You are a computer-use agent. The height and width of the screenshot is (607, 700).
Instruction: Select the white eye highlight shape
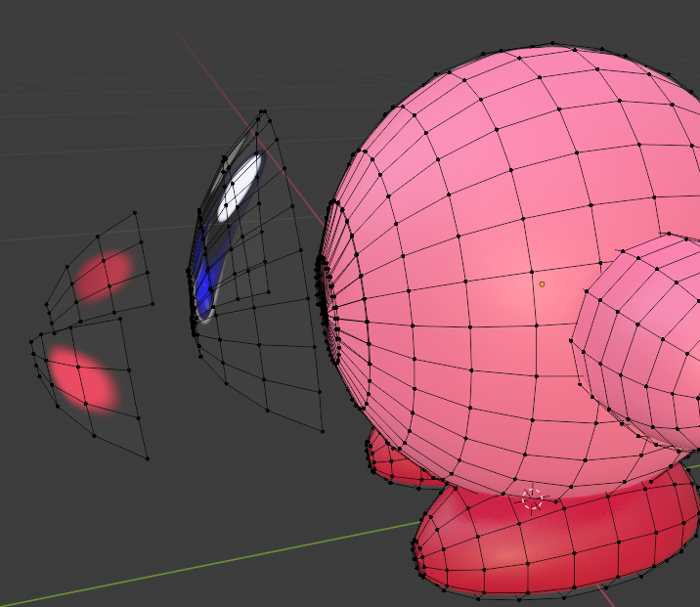point(241,185)
